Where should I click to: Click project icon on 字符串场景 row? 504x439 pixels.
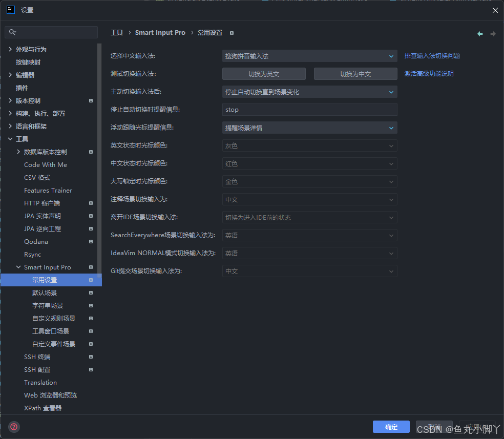point(91,306)
